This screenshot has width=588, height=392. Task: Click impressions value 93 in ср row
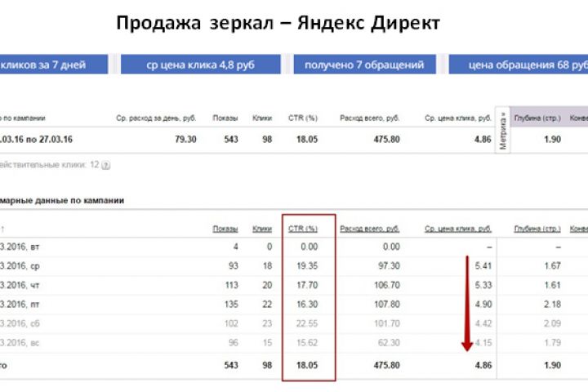pos(234,266)
